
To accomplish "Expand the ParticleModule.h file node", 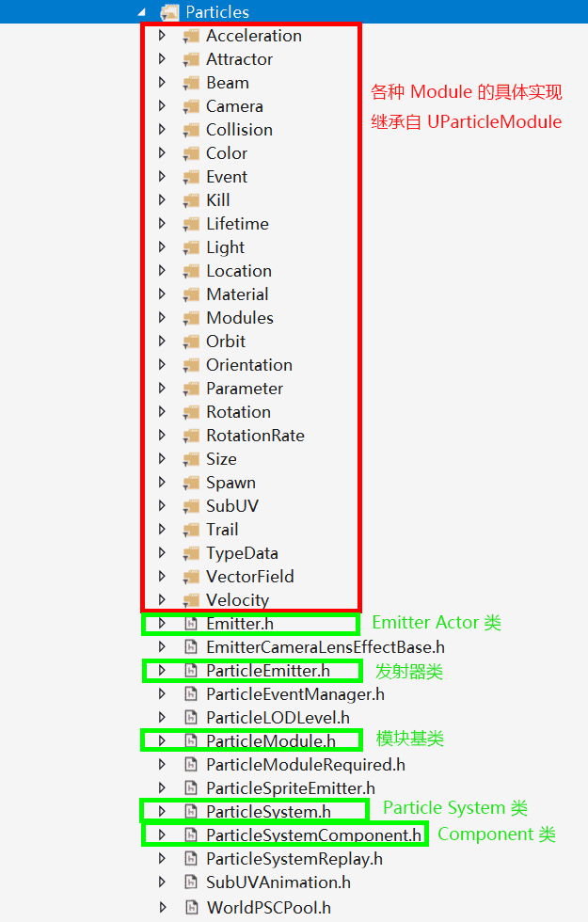I will pos(163,741).
